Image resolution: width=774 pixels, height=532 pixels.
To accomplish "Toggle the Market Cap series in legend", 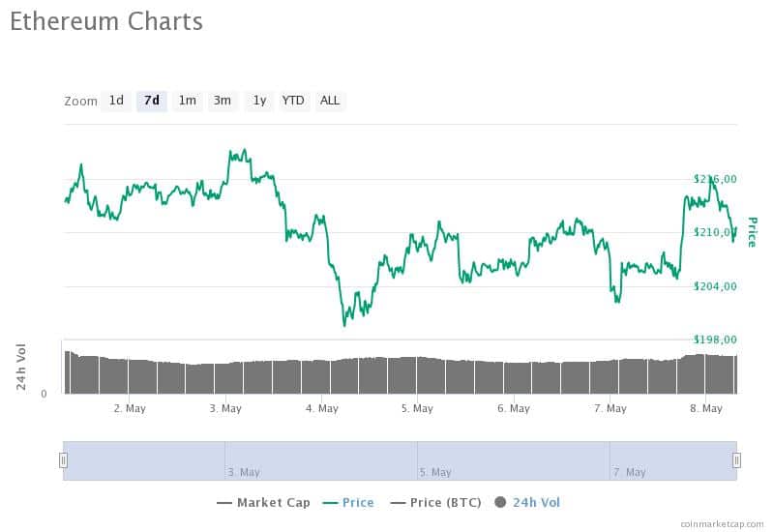I will click(x=263, y=502).
